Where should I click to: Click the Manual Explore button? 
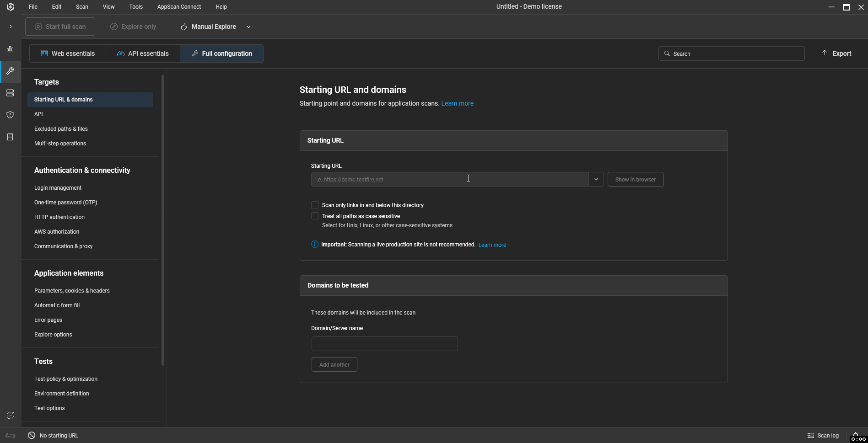[x=208, y=27]
